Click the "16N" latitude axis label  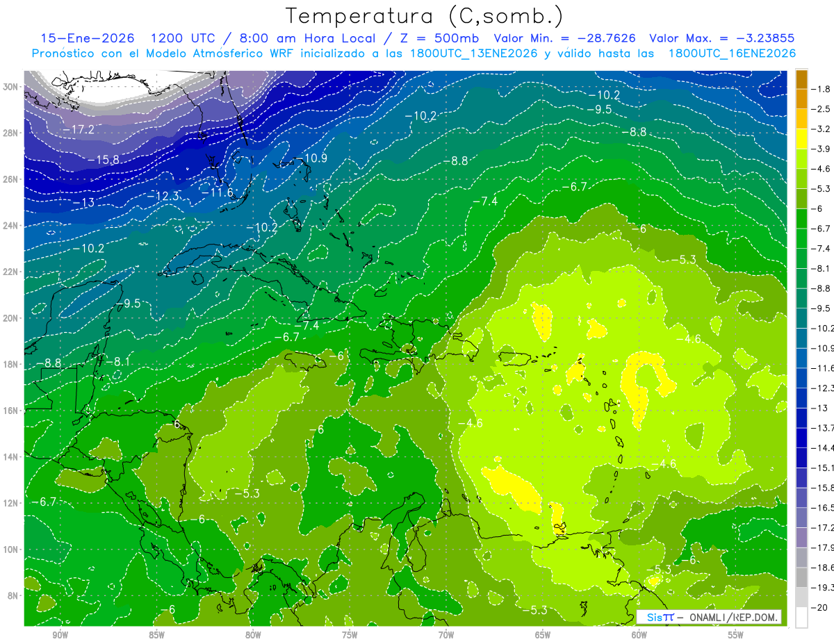tap(12, 411)
